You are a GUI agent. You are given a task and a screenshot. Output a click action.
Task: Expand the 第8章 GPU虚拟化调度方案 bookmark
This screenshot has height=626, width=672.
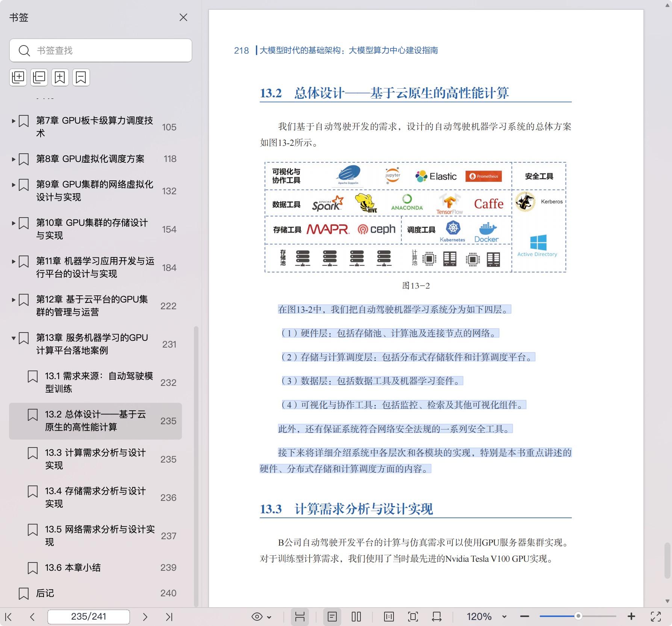point(14,159)
